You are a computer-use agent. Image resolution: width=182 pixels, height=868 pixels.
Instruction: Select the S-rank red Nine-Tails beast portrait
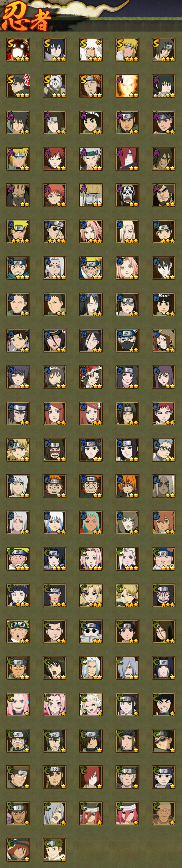pos(18,50)
